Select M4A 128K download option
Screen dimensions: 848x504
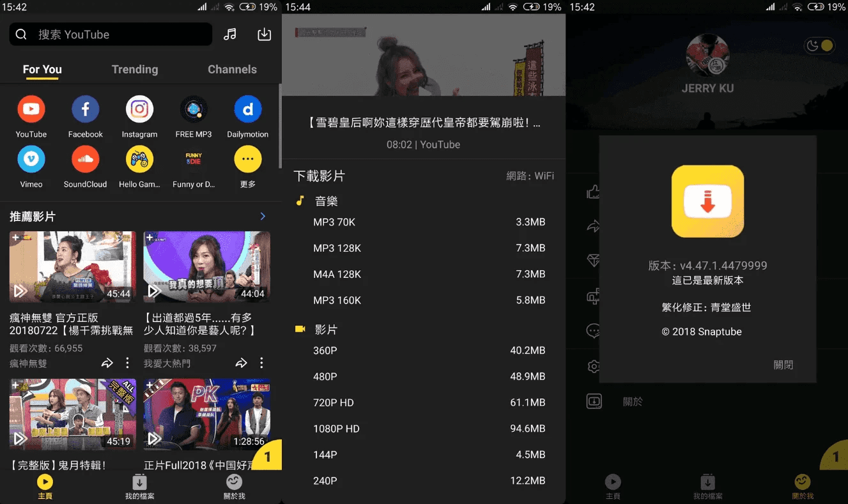(x=424, y=274)
